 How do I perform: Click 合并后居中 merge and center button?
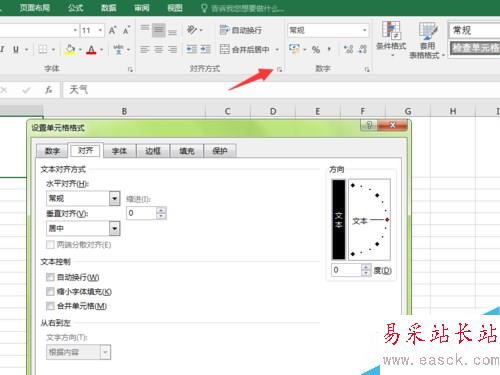click(244, 50)
